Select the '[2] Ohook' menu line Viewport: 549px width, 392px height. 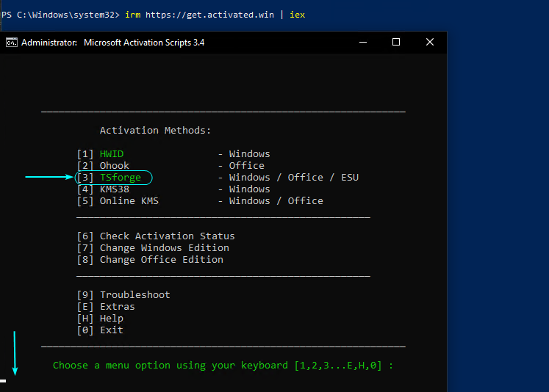pyautogui.click(x=103, y=165)
